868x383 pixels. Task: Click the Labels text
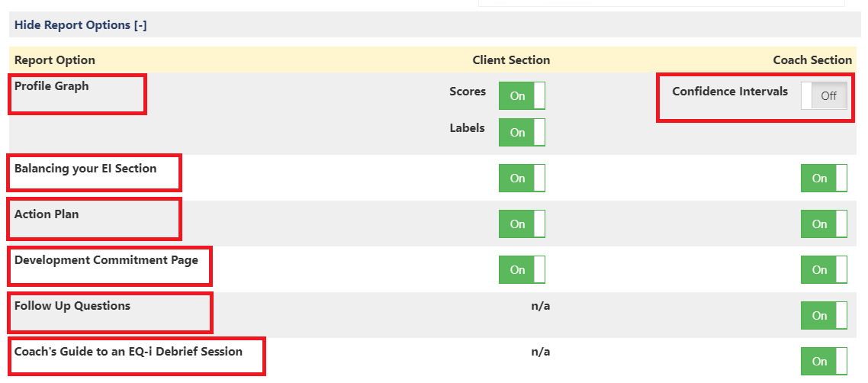pos(468,128)
